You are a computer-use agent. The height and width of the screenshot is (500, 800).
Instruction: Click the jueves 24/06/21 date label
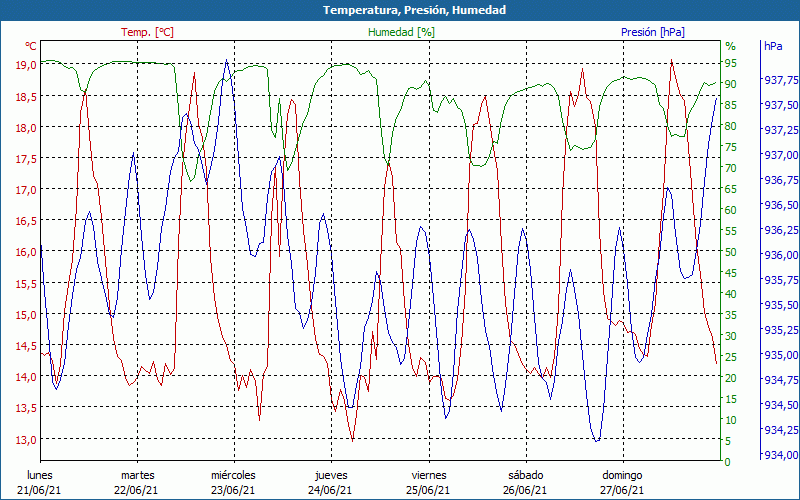[x=331, y=483]
